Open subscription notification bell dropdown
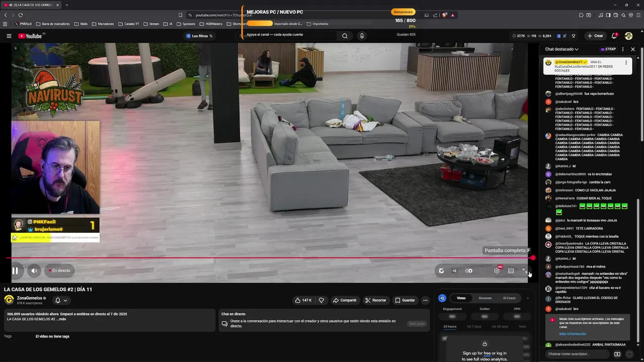 [x=61, y=300]
